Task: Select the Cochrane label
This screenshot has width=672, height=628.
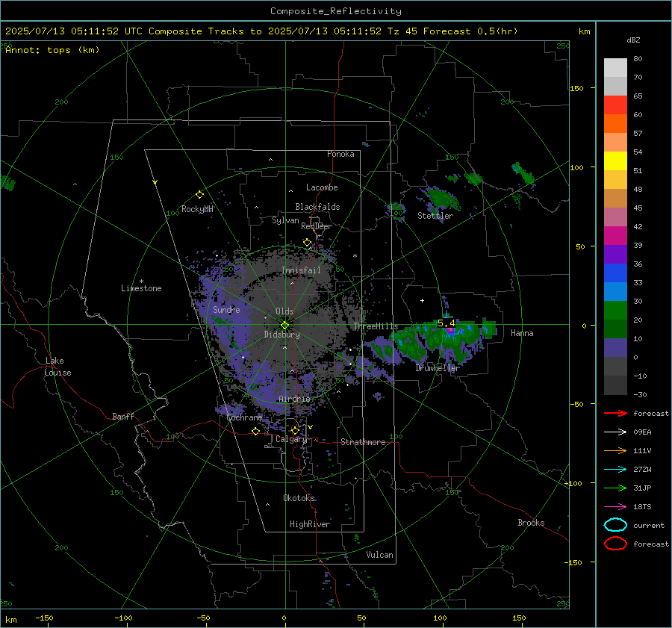Action: [244, 417]
